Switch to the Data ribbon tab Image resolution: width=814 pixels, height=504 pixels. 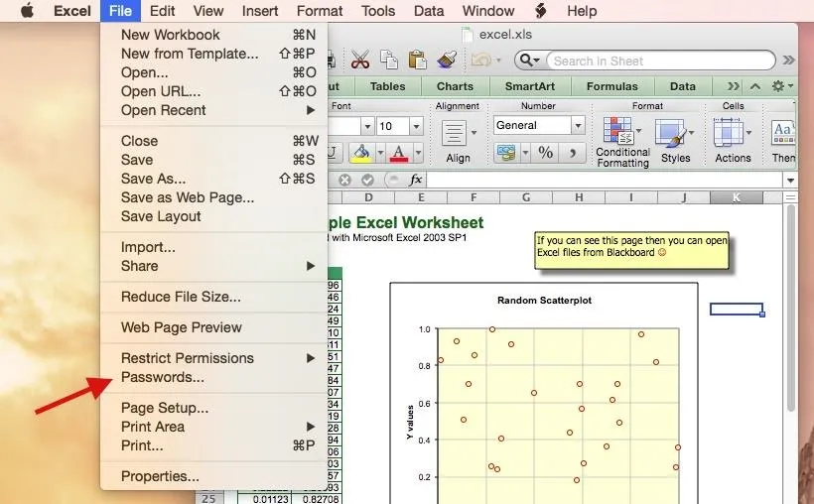point(683,86)
